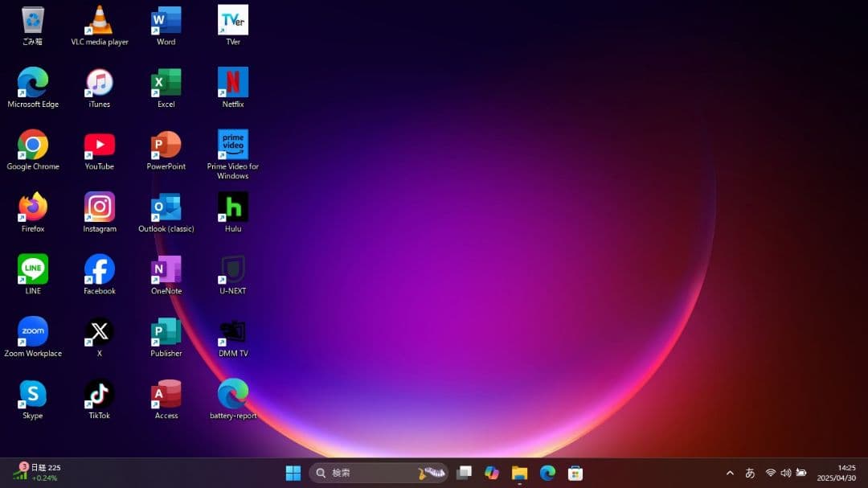Viewport: 868px width, 488px height.
Task: Expand the hidden system tray icons
Action: pyautogui.click(x=730, y=473)
